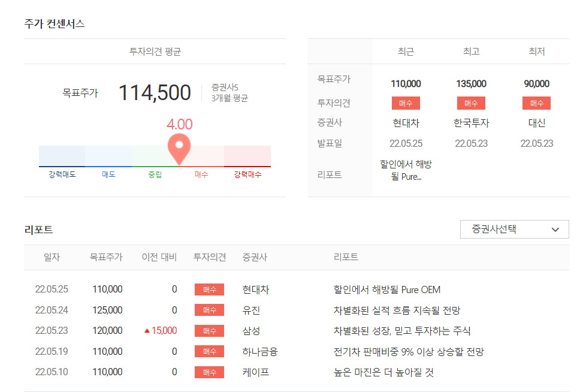Open report 전기차 판매비중 9% 이상 상승할 전망
The height and width of the screenshot is (392, 580).
pyautogui.click(x=409, y=351)
